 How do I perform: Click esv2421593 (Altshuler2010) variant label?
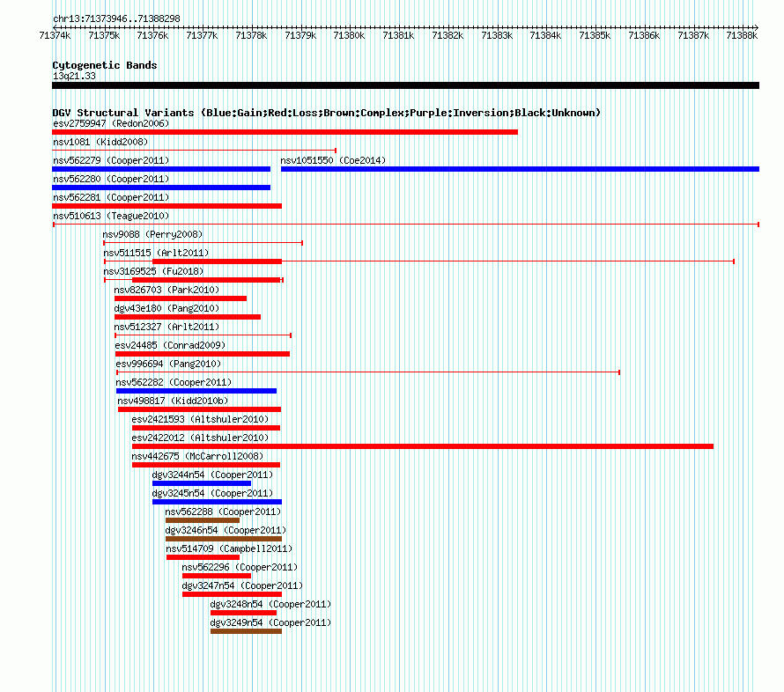pyautogui.click(x=200, y=419)
